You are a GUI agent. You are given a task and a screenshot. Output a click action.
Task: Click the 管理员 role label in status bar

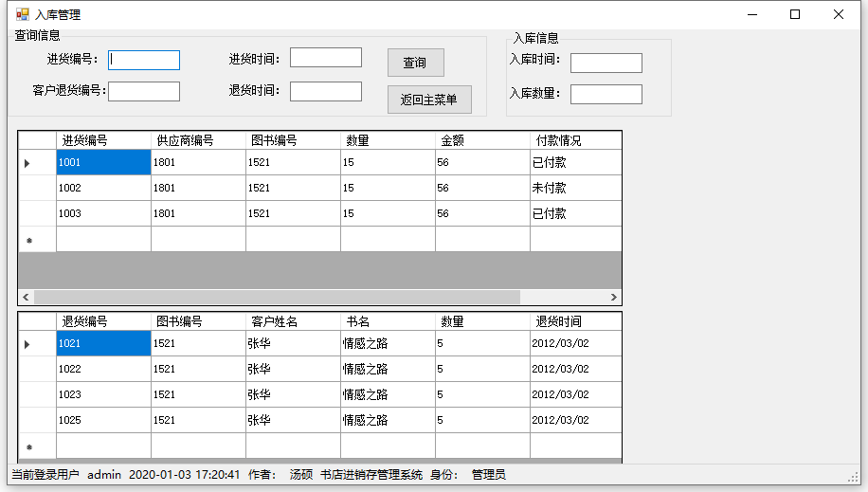coord(488,475)
